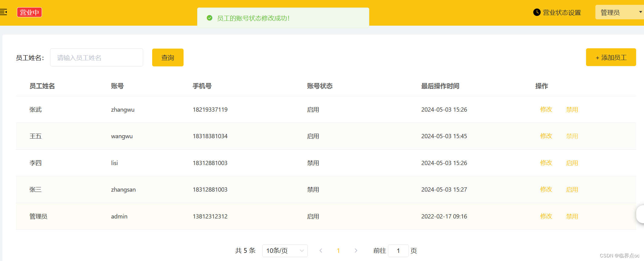Viewport: 644px width, 261px height.
Task: Click the timestamp 2022-02-17 09:16
Action: [444, 216]
